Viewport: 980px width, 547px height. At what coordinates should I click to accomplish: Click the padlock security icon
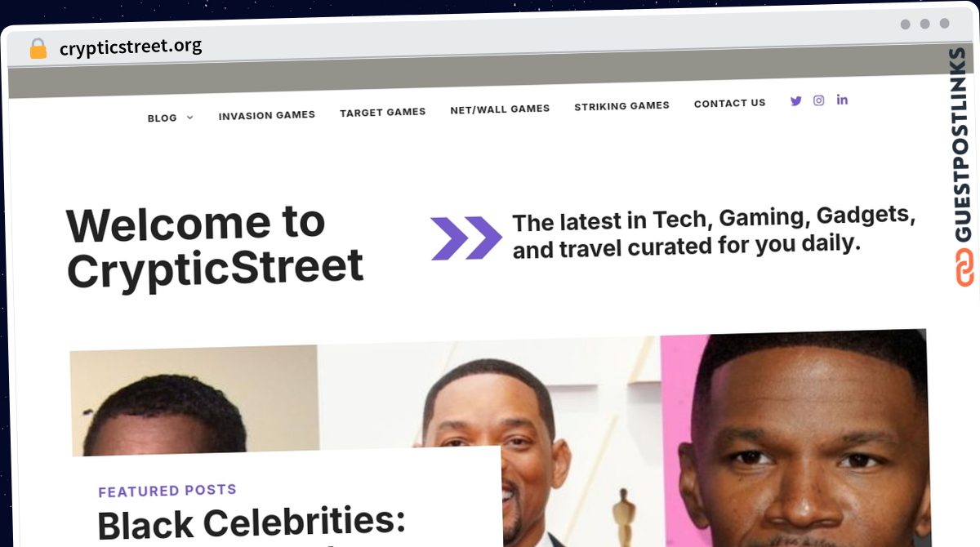click(38, 49)
